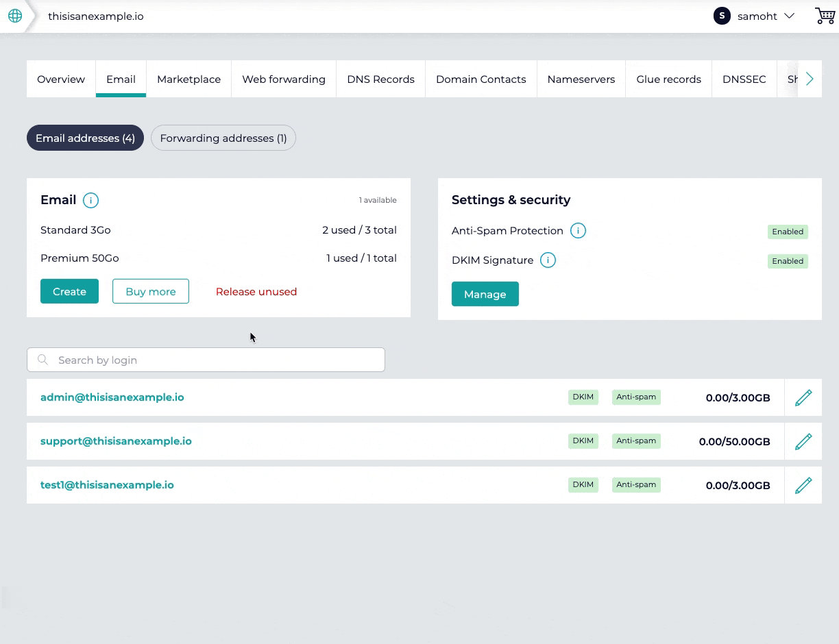Switch to Forwarding addresses (1) view
The image size is (839, 644).
(x=223, y=138)
